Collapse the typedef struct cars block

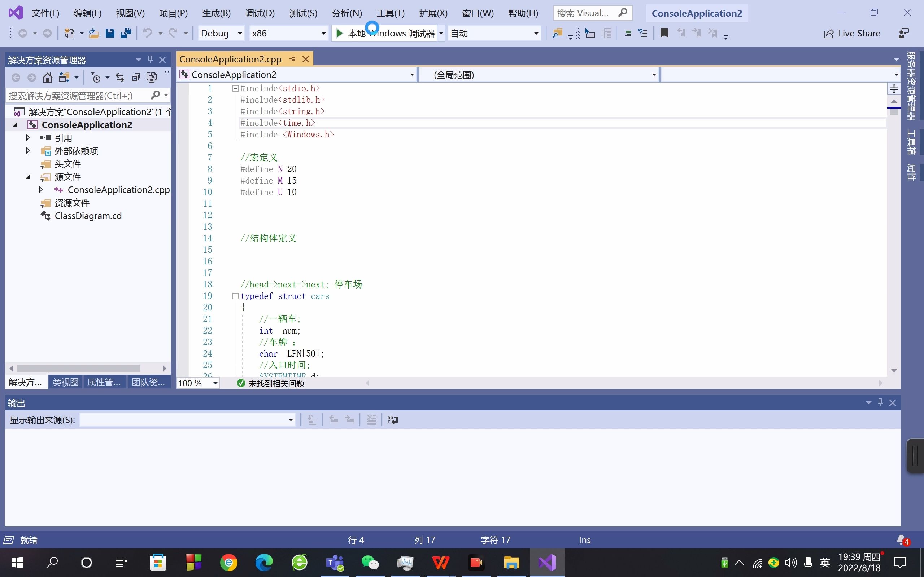236,296
